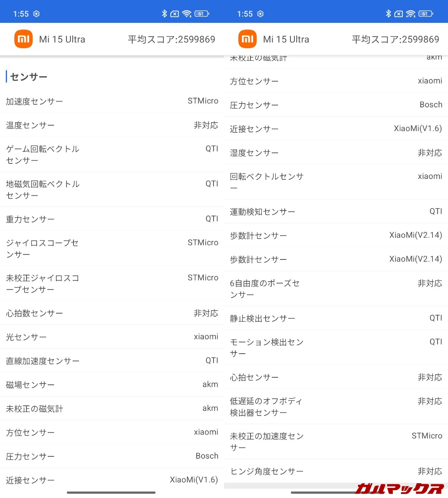Open the ゲーム回転ベクトルセンサー entry
This screenshot has width=448, height=498.
point(112,154)
